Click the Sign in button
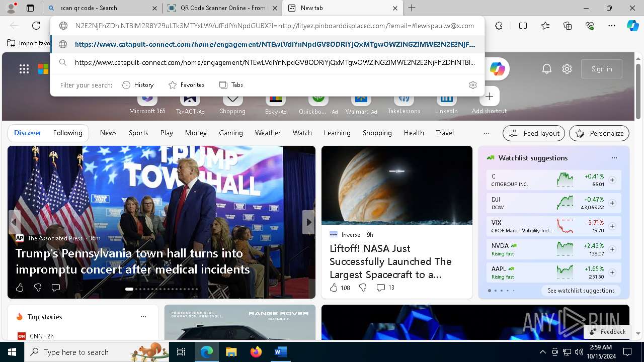This screenshot has width=644, height=362. tap(602, 69)
